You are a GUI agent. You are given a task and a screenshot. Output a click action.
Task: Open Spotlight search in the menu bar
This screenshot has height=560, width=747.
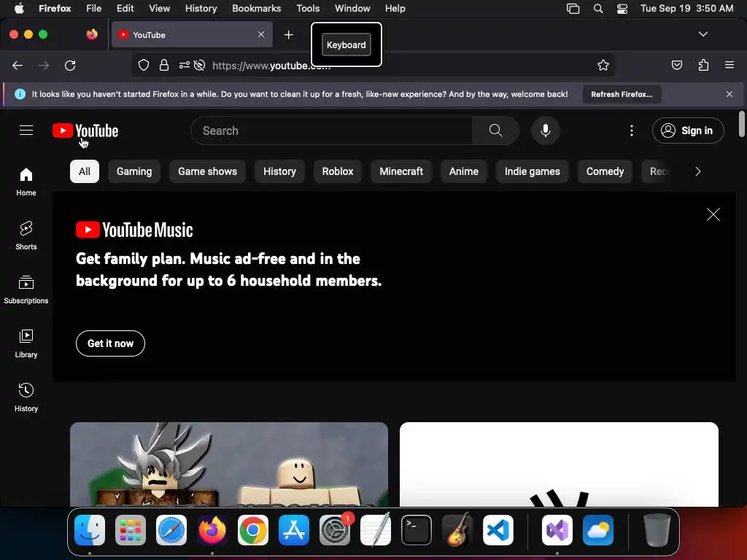pos(598,9)
